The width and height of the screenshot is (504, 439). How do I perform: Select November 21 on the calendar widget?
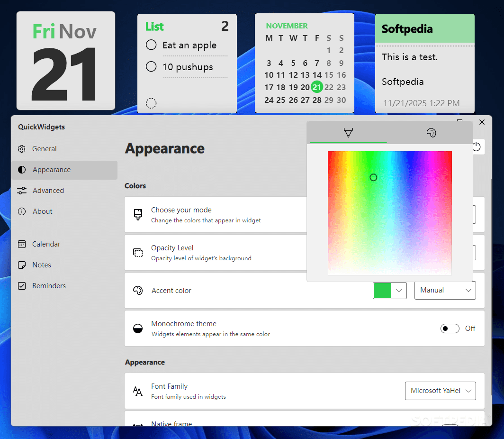click(317, 87)
